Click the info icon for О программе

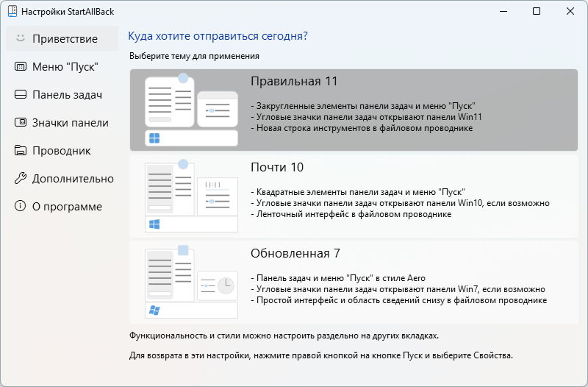[21, 206]
